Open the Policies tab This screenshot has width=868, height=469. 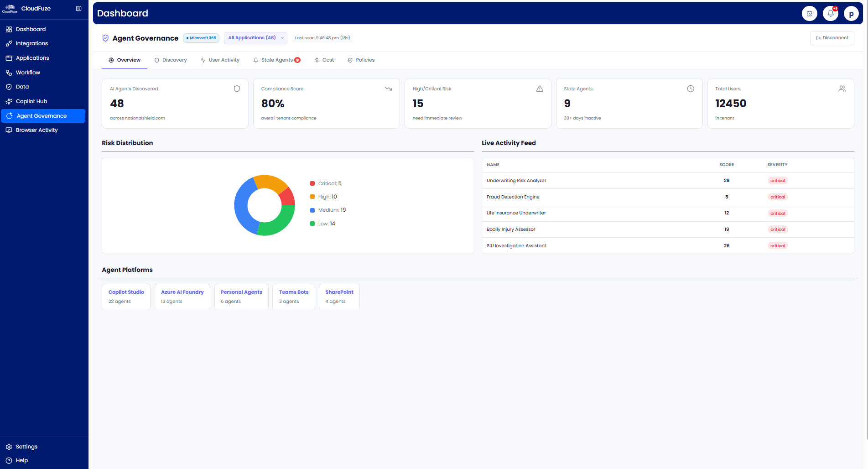pos(361,60)
